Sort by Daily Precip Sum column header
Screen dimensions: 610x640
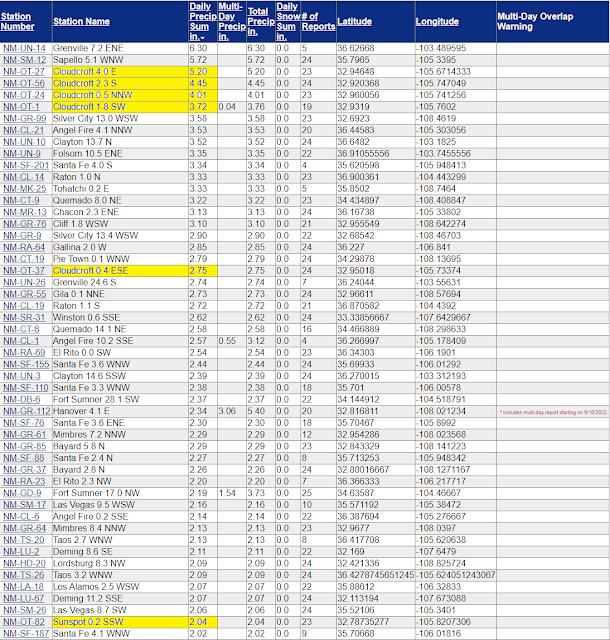pyautogui.click(x=203, y=22)
